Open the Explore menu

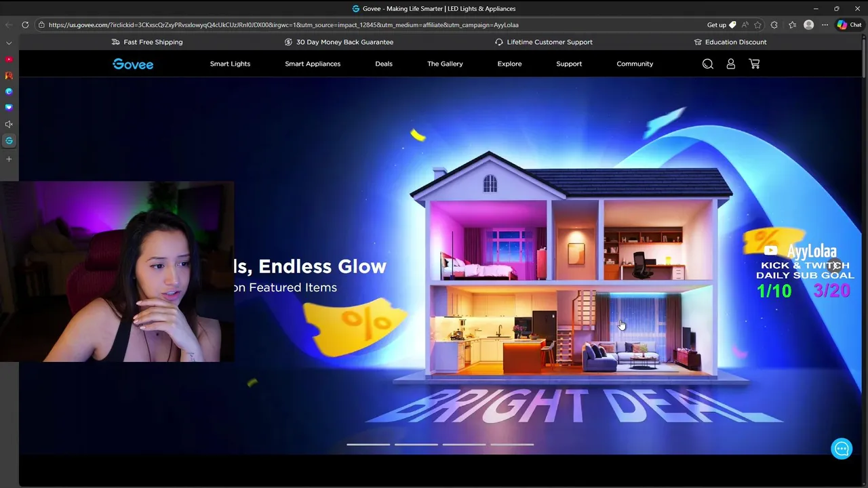point(509,64)
